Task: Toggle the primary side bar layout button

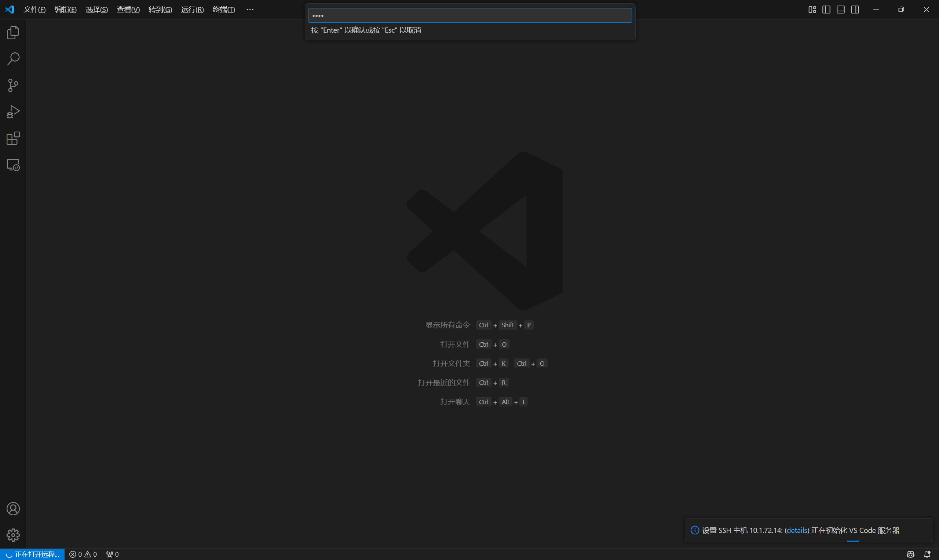Action: tap(826, 10)
